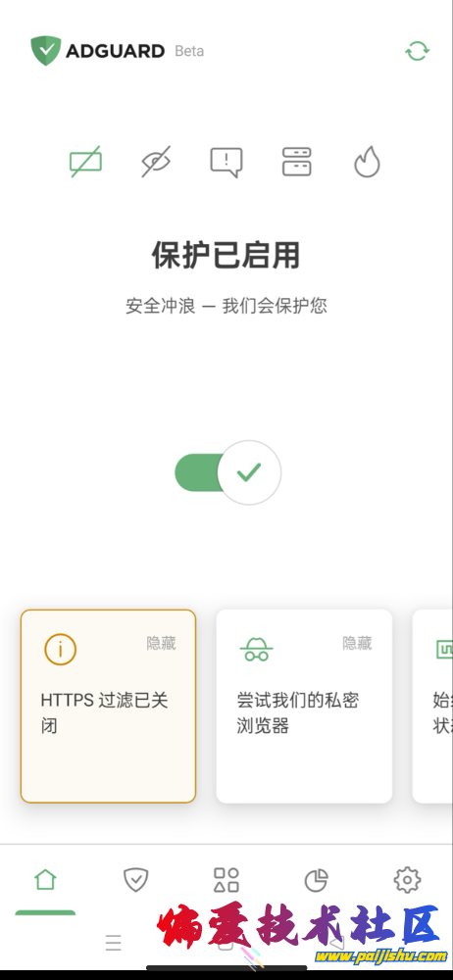Hide the HTTPS filtering card
Viewport: 453px width, 980px height.
(x=162, y=643)
